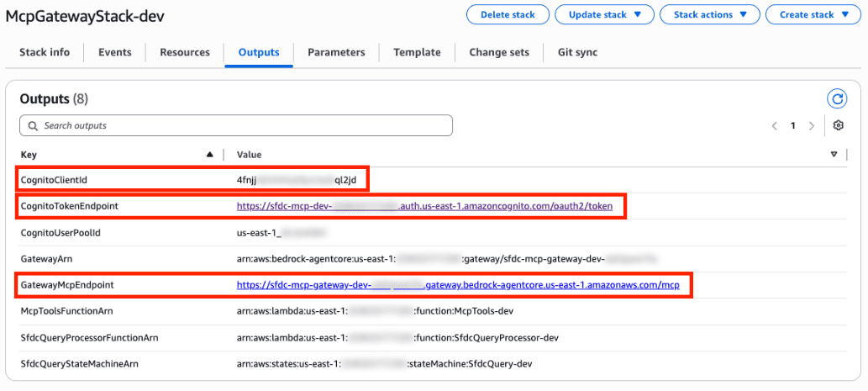Open Change sets tab
The width and height of the screenshot is (868, 391).
pyautogui.click(x=499, y=53)
